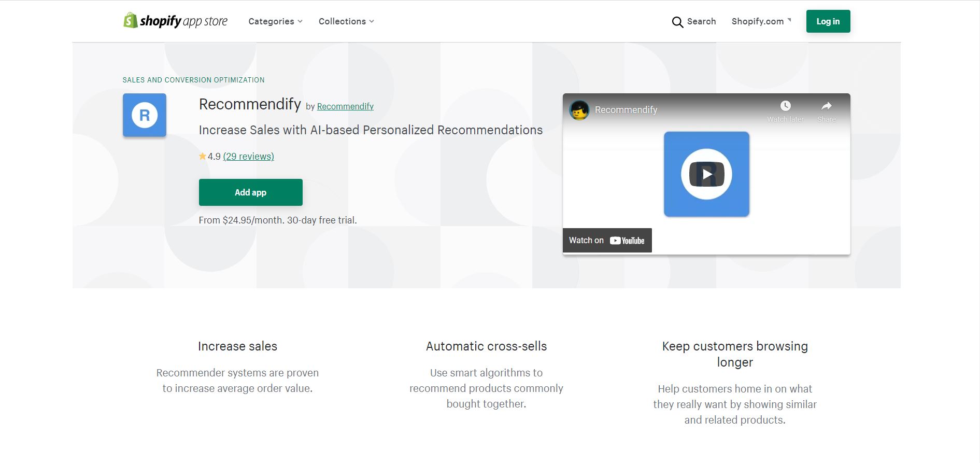Click the Automatic cross-sells heading
The width and height of the screenshot is (980, 463).
coord(487,346)
